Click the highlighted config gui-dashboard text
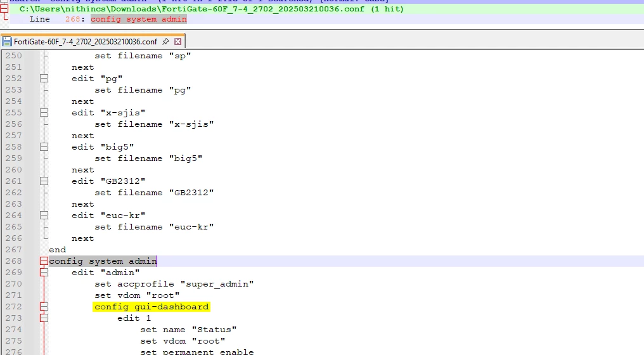The image size is (644, 355). point(151,307)
